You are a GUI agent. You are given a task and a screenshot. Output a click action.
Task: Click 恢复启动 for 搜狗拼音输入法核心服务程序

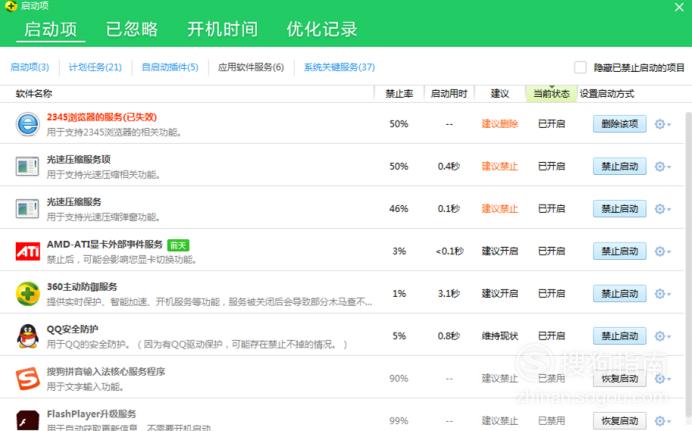tap(620, 379)
